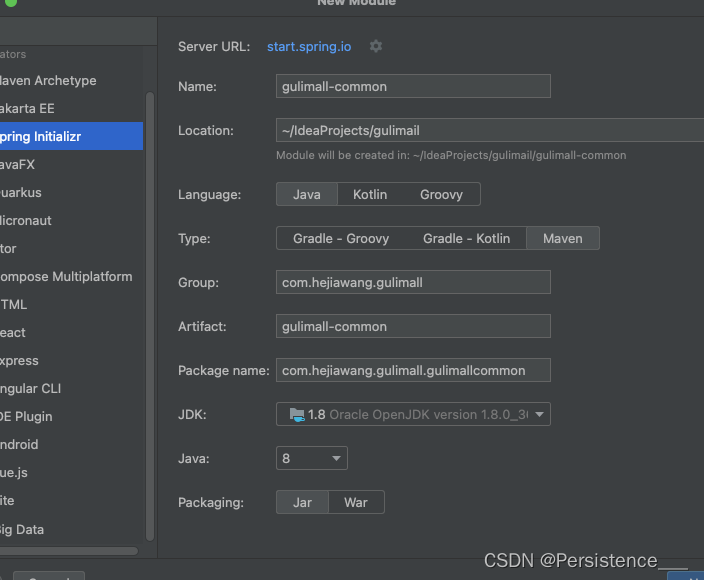Select Ktor generator

pyautogui.click(x=71, y=248)
